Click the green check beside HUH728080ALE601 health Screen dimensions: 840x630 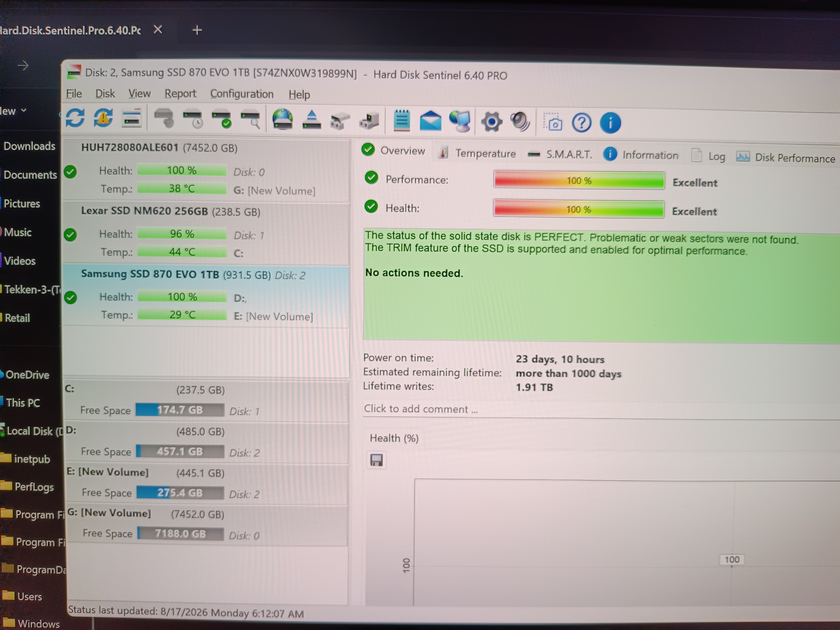(x=70, y=172)
